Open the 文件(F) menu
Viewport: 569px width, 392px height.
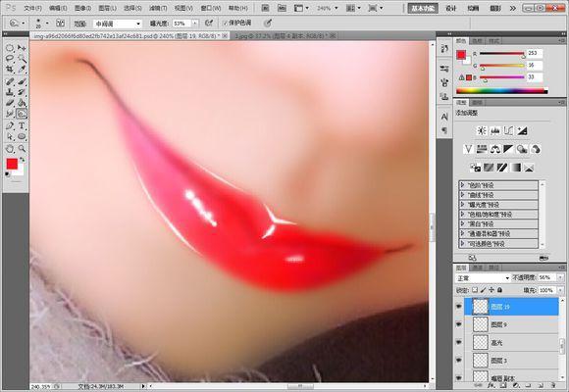(33, 8)
